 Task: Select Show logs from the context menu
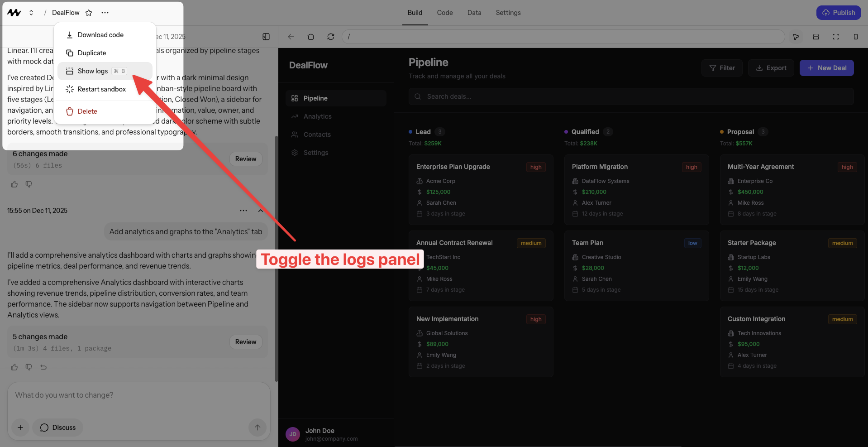coord(92,71)
